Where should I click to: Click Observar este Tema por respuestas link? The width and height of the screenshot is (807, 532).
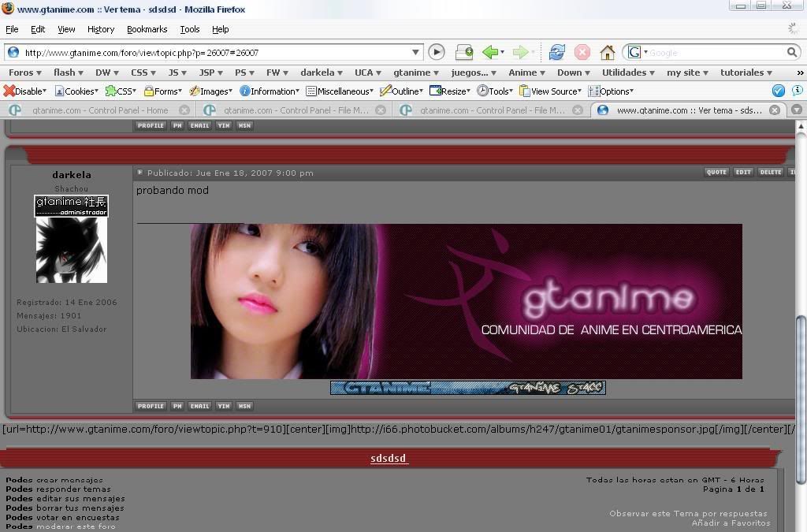[x=688, y=513]
